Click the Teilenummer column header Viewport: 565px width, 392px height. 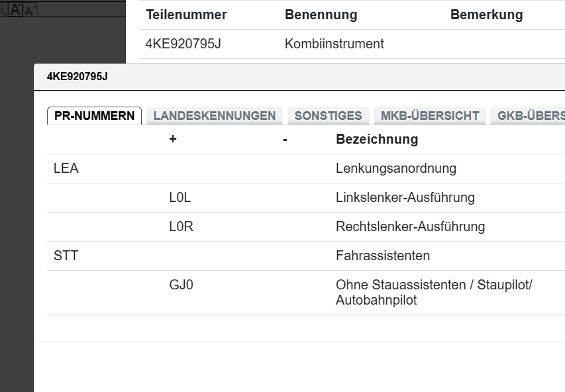[186, 15]
